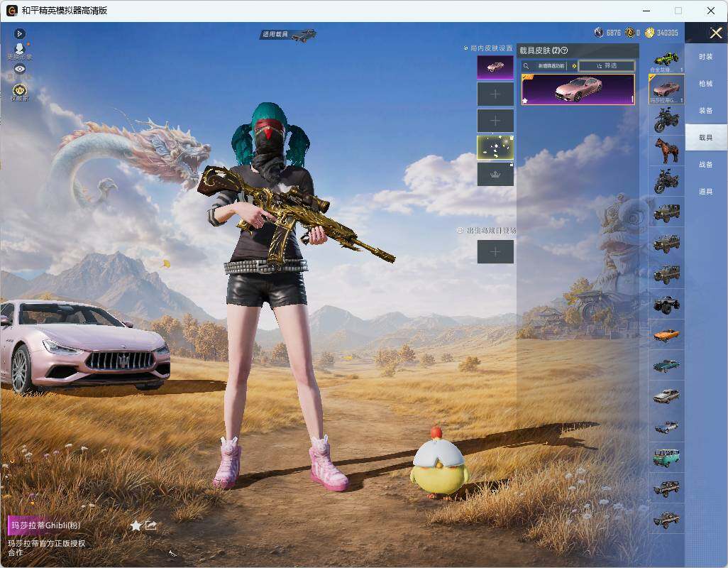Select the pink Maserati in the vehicle list
Screen dimensions: 728x568
click(666, 89)
